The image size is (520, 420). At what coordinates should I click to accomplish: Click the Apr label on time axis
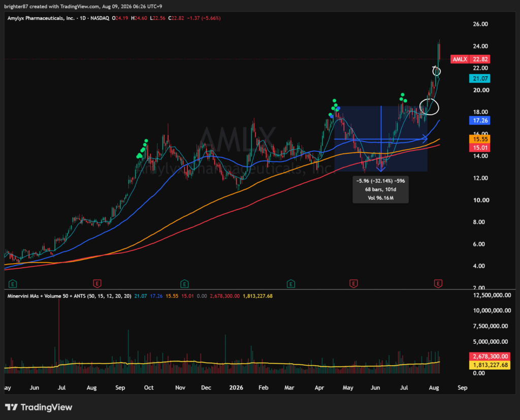pos(319,387)
